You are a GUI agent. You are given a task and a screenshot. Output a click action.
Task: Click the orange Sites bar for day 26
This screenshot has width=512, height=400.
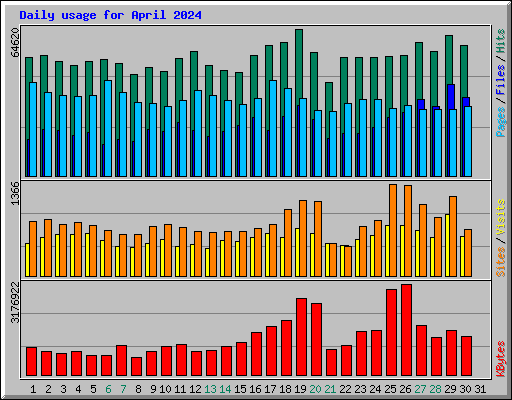click(408, 231)
